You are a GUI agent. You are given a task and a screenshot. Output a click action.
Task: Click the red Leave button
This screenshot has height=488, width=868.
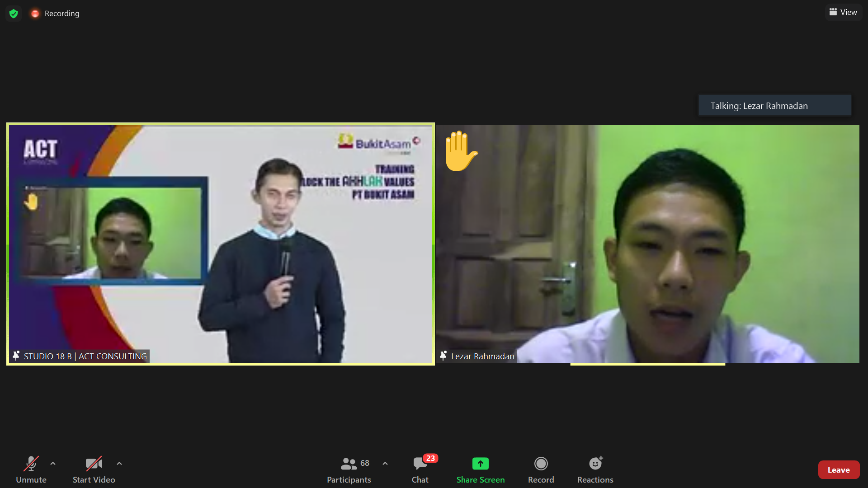[x=838, y=470]
